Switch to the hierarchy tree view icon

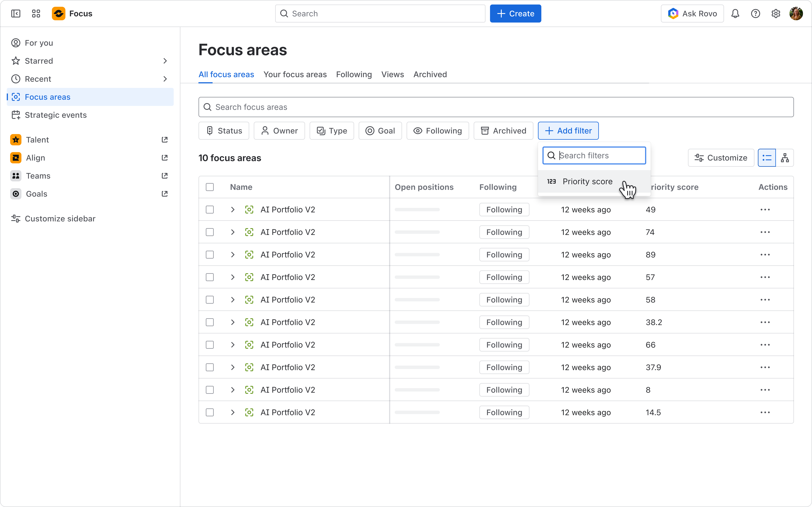click(x=785, y=158)
